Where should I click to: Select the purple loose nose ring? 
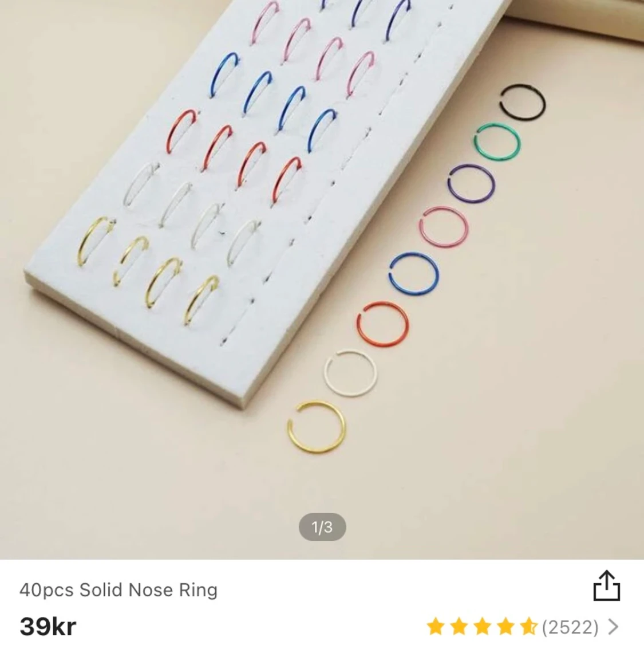(x=471, y=184)
